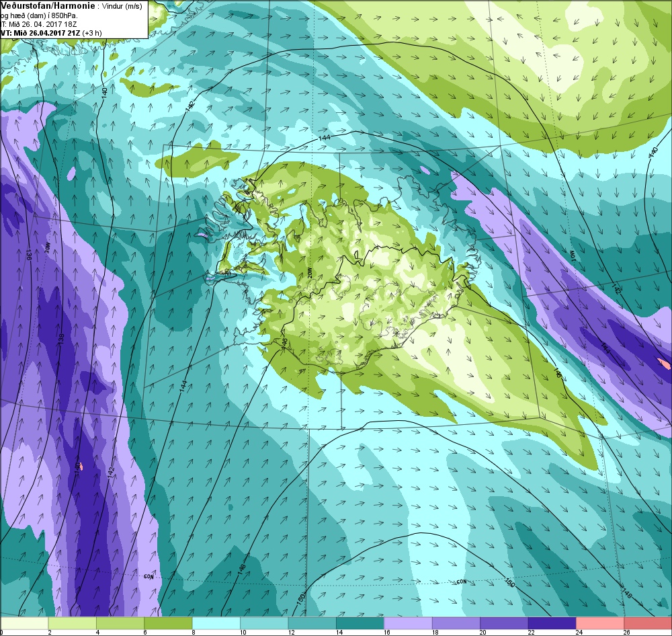Choose the 10–12 m/s light teal legend swatch

coord(264,623)
